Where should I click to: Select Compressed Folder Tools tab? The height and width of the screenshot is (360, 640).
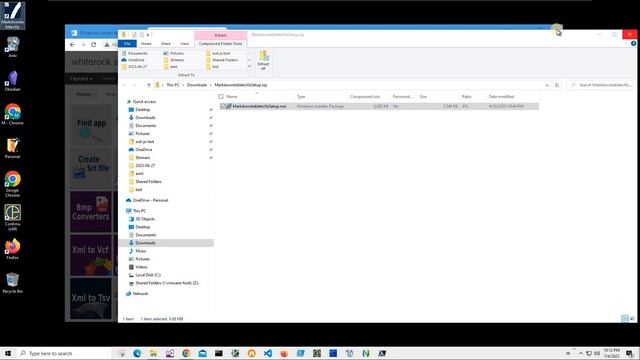tap(220, 43)
